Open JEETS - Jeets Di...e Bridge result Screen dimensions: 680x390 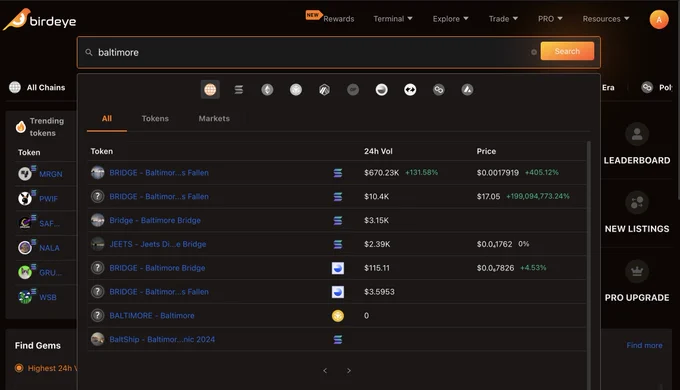[337, 244]
